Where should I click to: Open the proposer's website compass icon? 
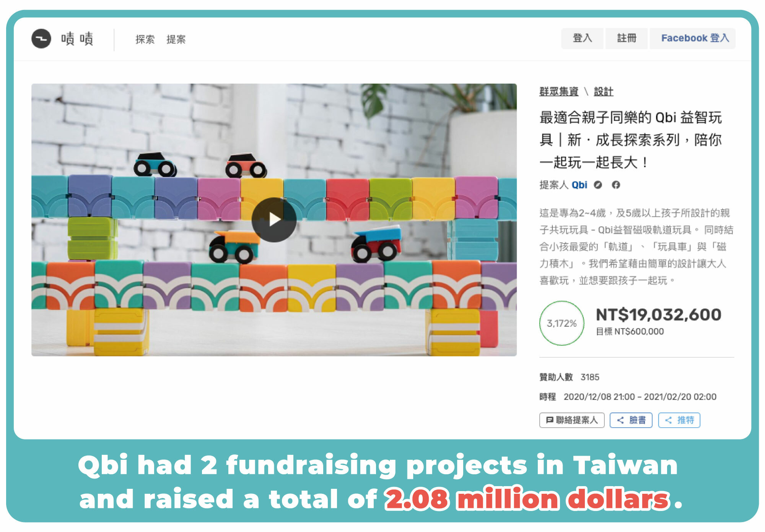coord(598,185)
